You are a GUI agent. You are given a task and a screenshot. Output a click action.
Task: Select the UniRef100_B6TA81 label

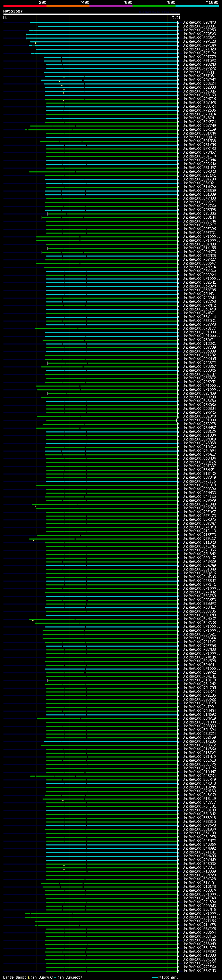[x=199, y=76]
